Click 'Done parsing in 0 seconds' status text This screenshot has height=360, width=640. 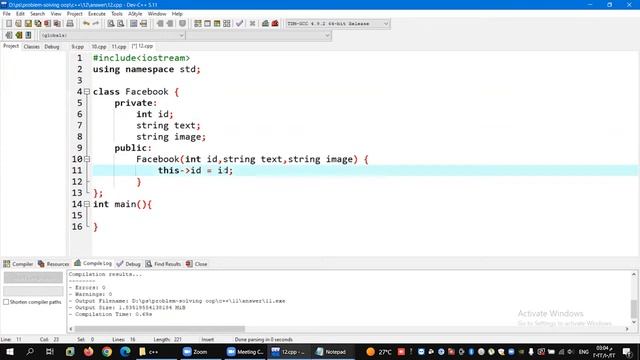point(264,340)
